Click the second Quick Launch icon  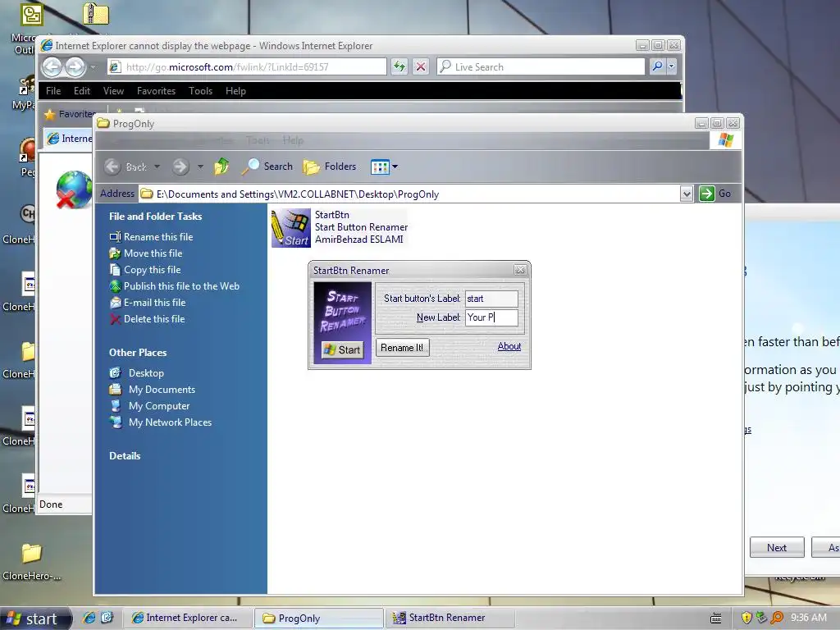click(x=107, y=618)
